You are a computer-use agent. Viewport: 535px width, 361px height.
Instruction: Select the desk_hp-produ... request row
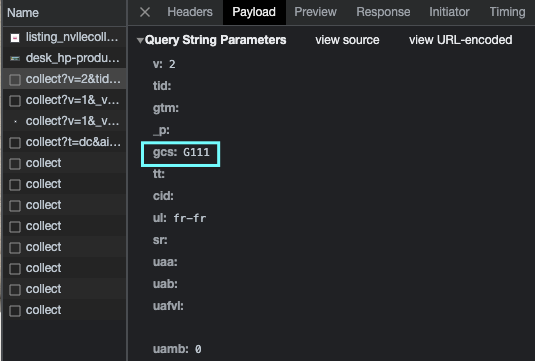[64, 58]
